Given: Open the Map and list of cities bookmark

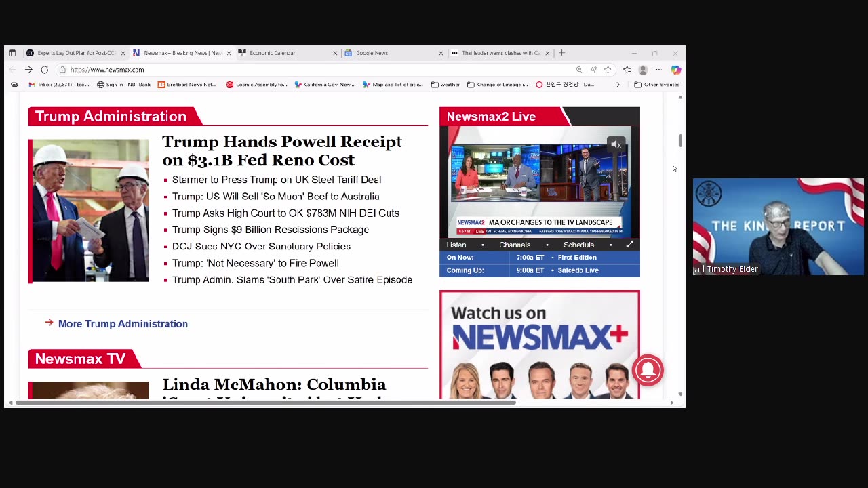Looking at the screenshot, I should (393, 85).
